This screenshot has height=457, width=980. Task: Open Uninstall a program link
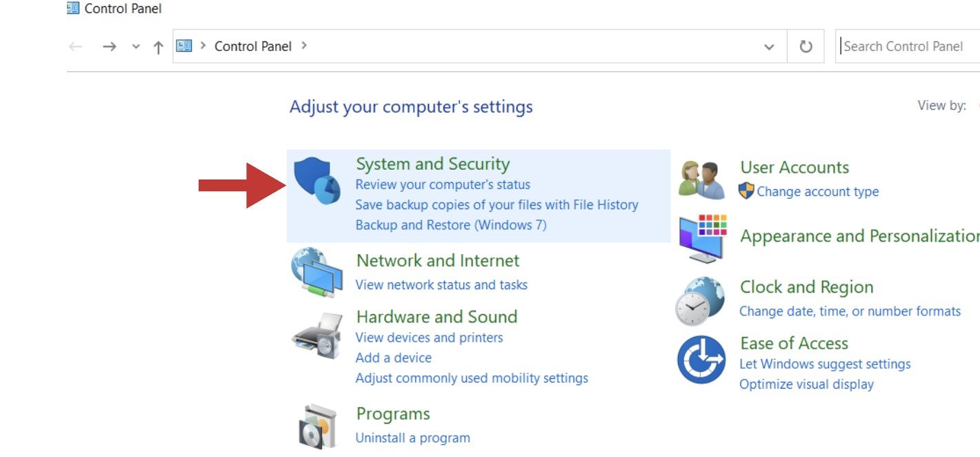[412, 438]
